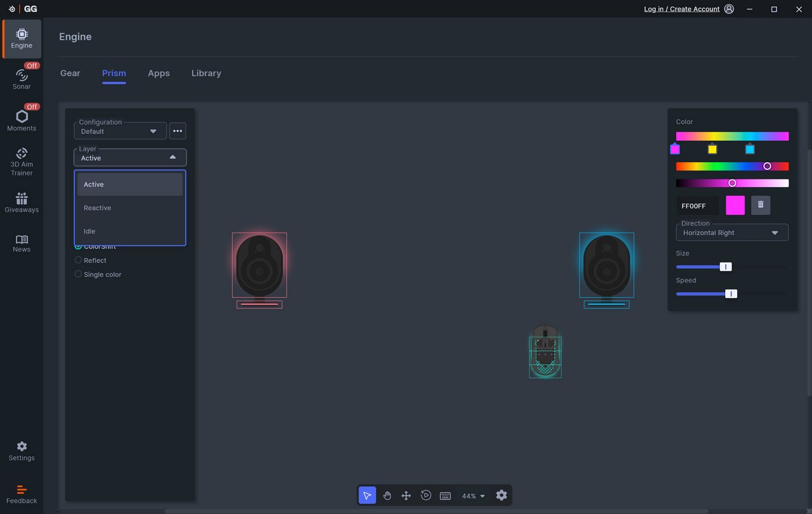This screenshot has width=812, height=514.
Task: Click the yellow gradient color stop
Action: (x=712, y=150)
